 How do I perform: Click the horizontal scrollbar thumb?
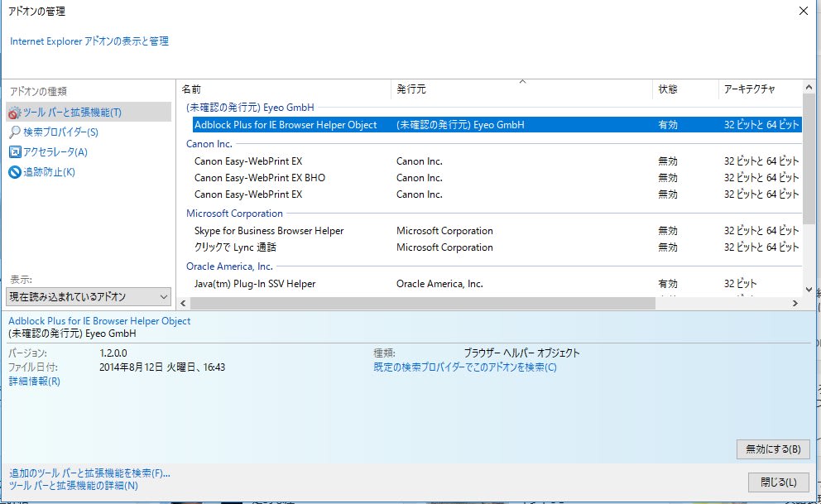click(x=423, y=303)
